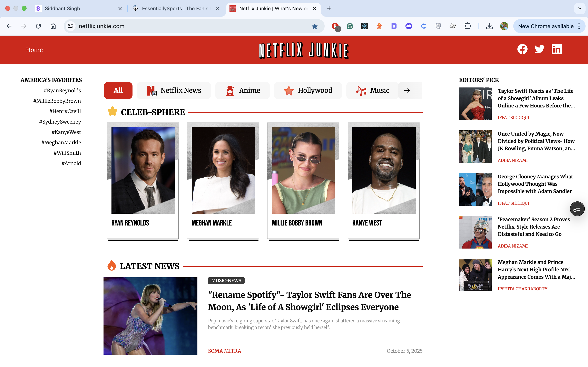Viewport: 588px width, 367px height.
Task: Click the Grammarly extension icon
Action: pos(350,26)
